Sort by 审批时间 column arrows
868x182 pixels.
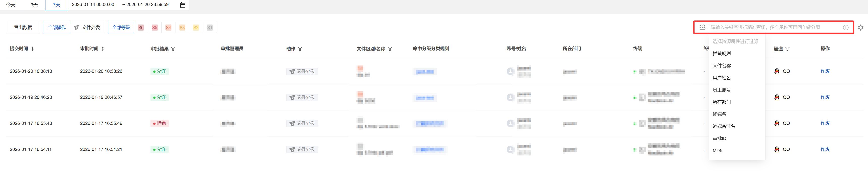pyautogui.click(x=103, y=49)
